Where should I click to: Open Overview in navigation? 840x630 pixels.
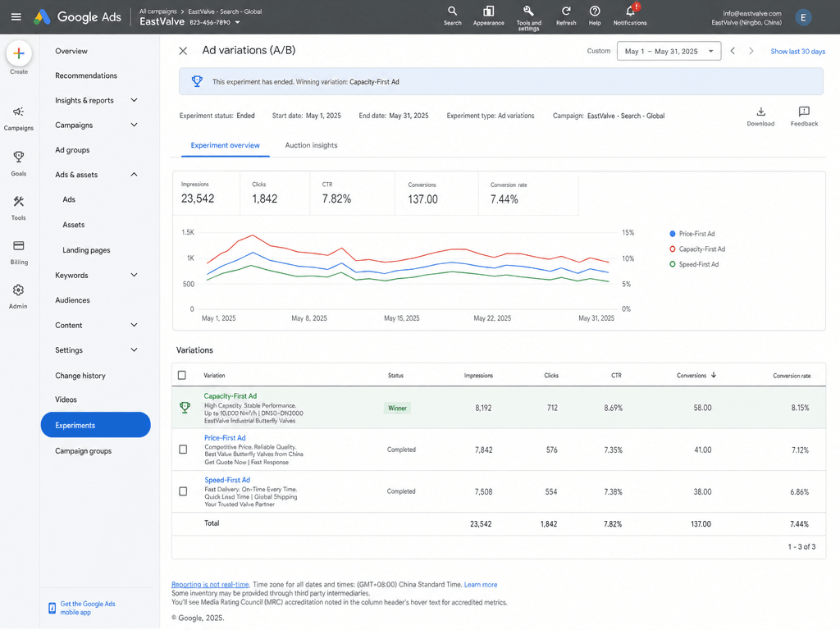pos(71,52)
